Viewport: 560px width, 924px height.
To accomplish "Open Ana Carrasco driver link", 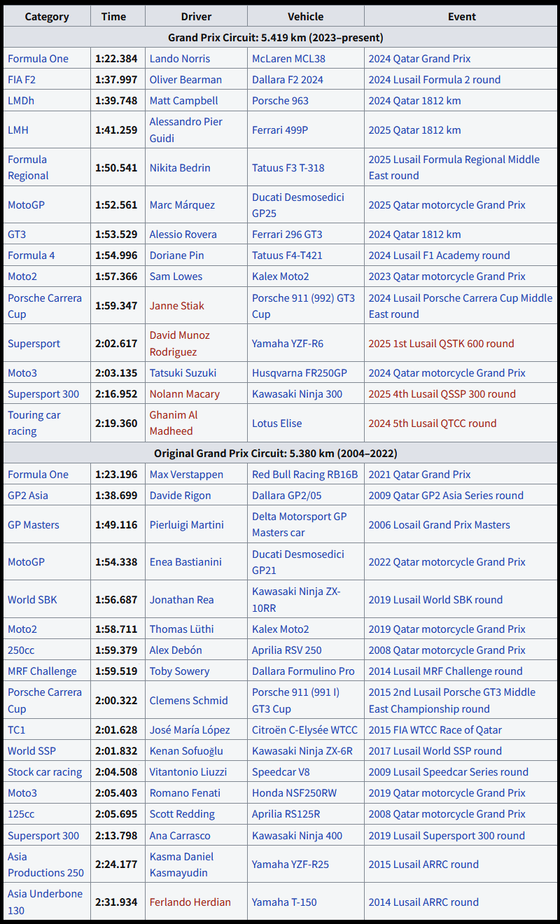I will [179, 836].
